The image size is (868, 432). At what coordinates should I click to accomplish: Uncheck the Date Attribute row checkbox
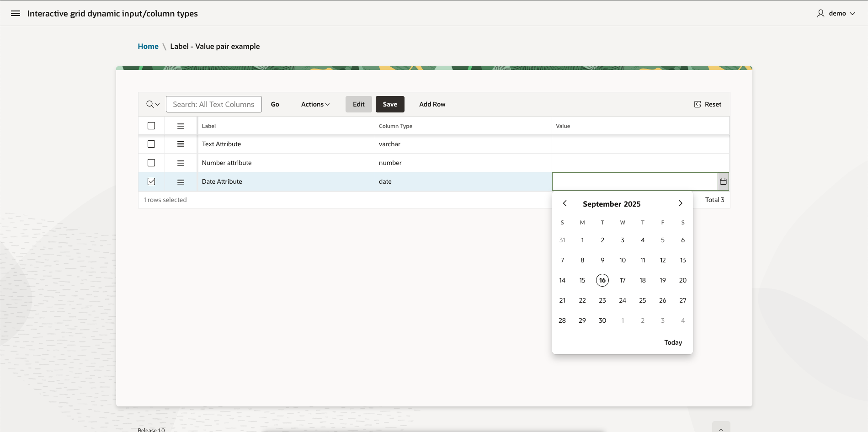(151, 181)
